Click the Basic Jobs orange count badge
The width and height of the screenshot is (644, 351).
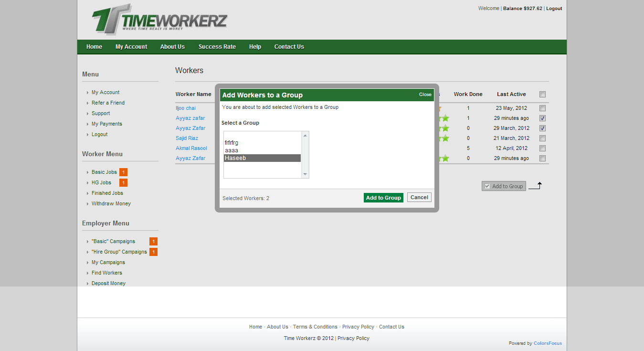tap(123, 172)
